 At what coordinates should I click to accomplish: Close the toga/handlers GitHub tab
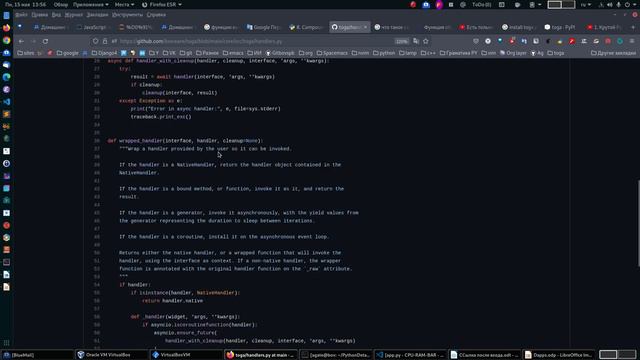click(x=365, y=27)
